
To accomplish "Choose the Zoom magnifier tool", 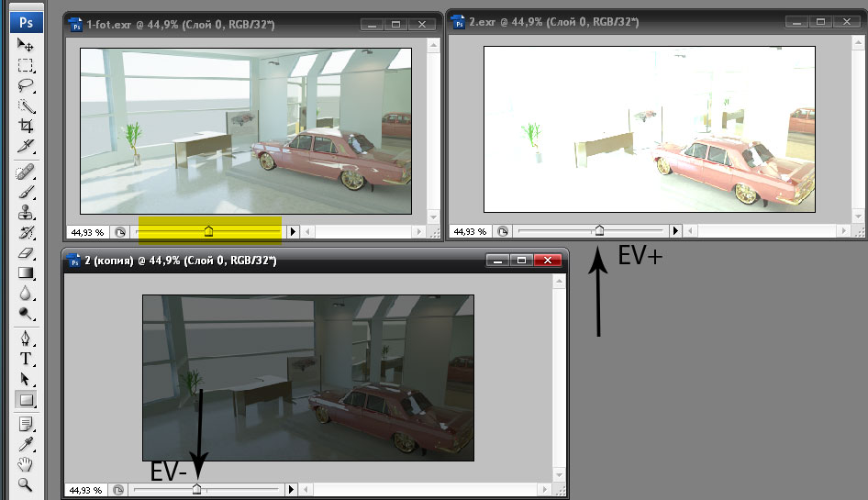I will point(27,484).
